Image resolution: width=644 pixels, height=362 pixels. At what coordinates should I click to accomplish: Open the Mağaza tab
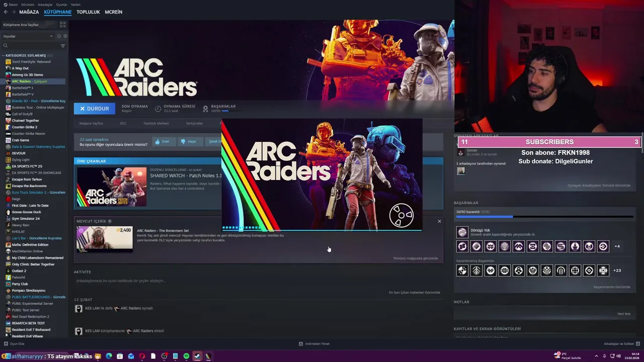[29, 12]
